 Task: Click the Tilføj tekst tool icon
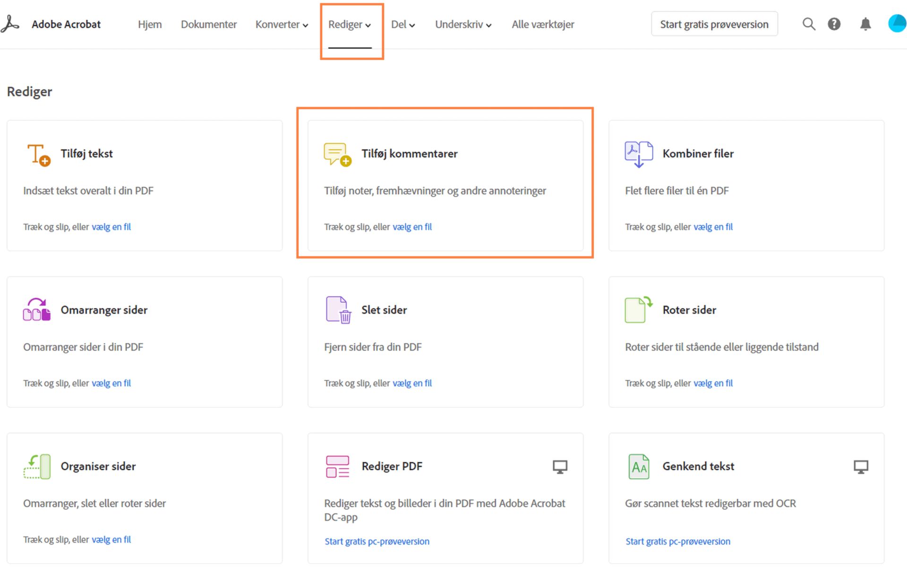pyautogui.click(x=38, y=154)
